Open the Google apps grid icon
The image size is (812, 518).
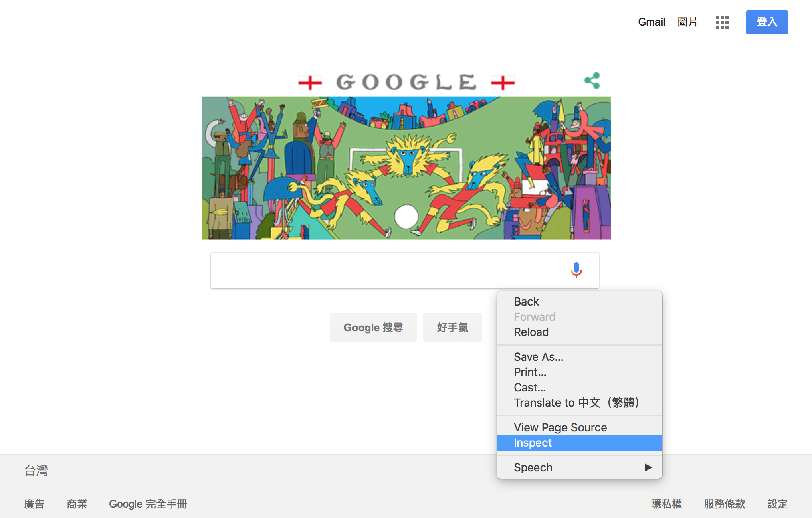tap(722, 22)
